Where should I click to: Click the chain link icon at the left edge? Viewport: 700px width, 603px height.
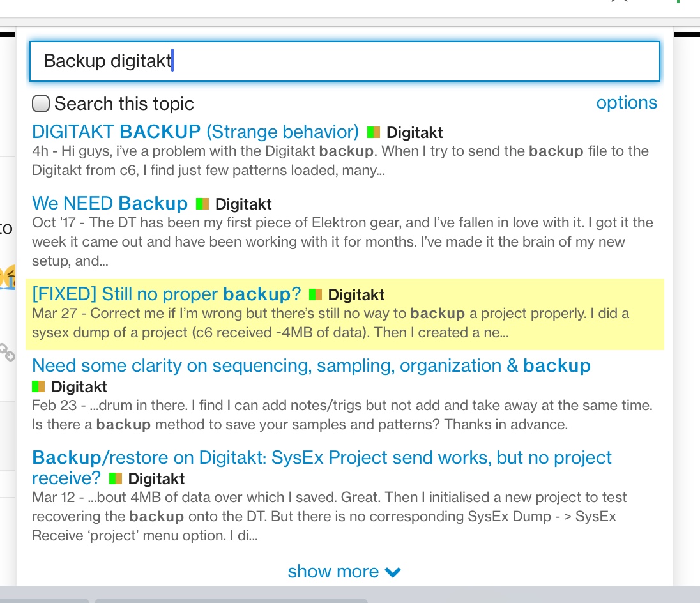point(6,353)
